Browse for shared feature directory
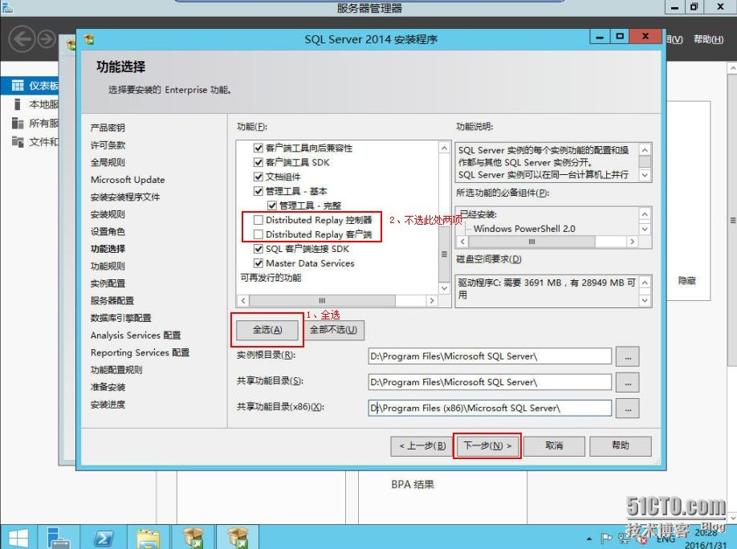The height and width of the screenshot is (549, 737). tap(627, 383)
